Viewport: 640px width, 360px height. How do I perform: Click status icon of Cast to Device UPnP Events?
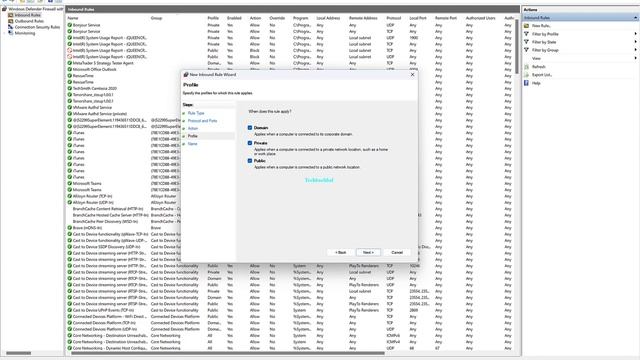pyautogui.click(x=70, y=310)
